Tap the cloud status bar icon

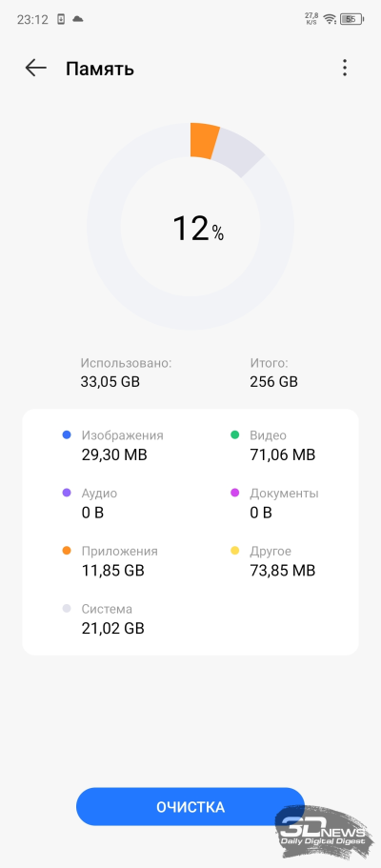78,19
